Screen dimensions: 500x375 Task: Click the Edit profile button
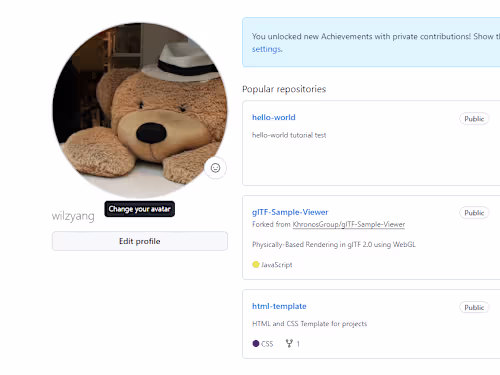coord(140,241)
